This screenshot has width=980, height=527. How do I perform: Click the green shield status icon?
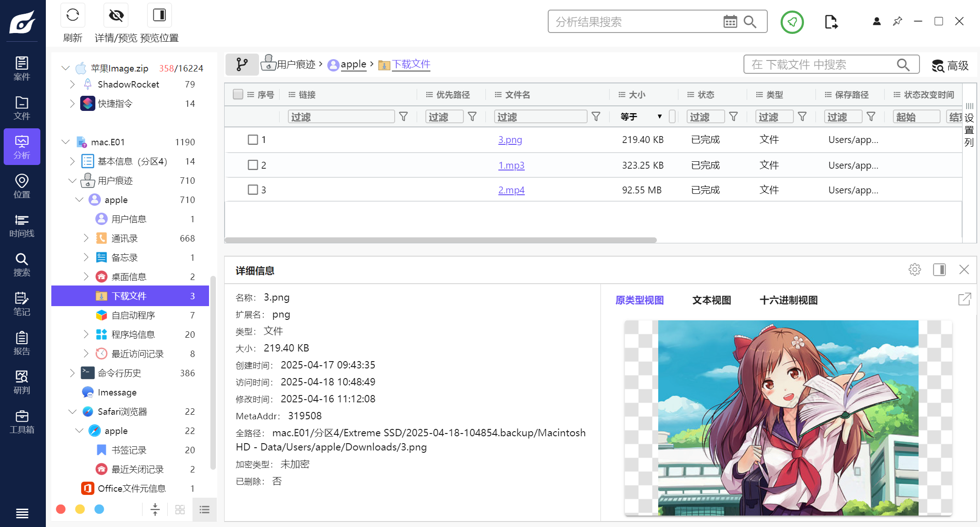pyautogui.click(x=792, y=22)
